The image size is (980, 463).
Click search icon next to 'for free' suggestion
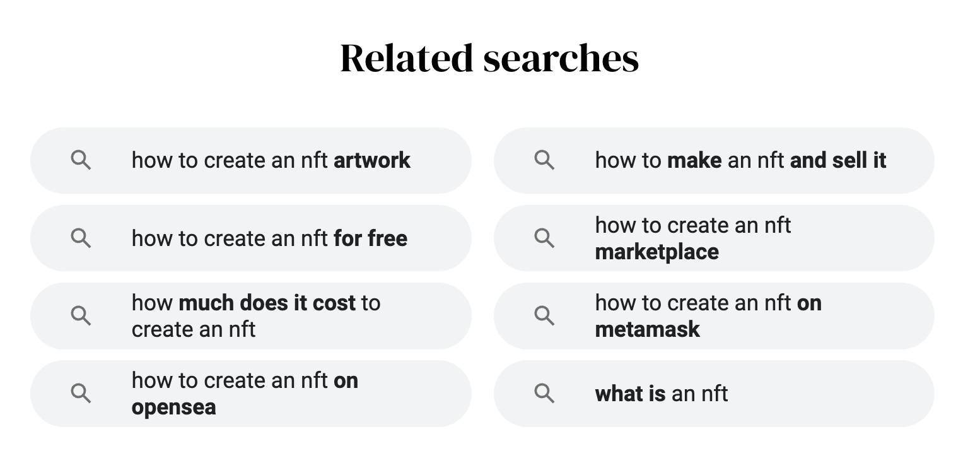coord(81,238)
